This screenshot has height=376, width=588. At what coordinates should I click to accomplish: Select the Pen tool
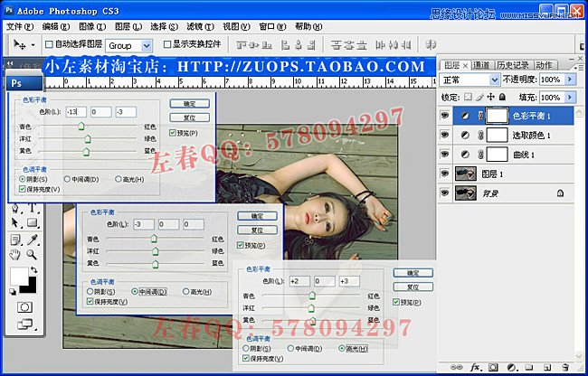(x=15, y=208)
